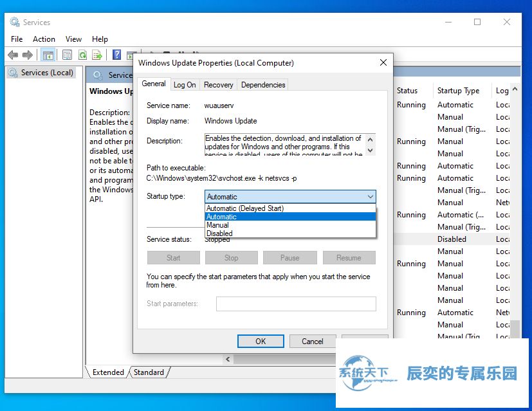Click the Back arrow in Services toolbar

(13, 55)
